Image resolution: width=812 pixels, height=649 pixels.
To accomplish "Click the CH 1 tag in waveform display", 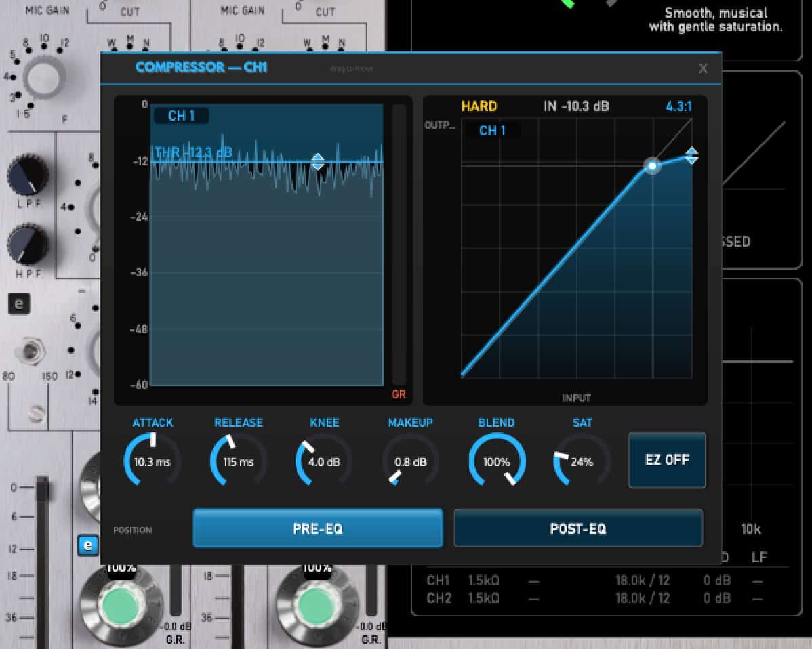I will click(181, 116).
